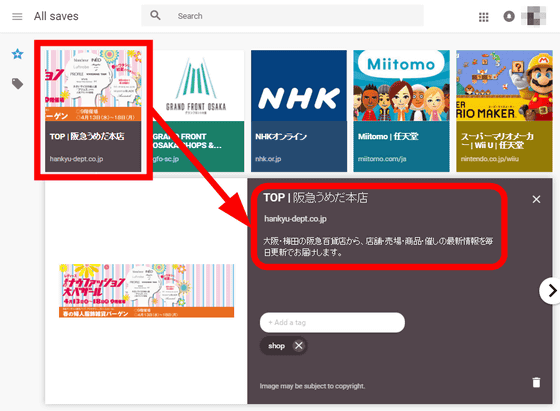Click miitomo.com/ja domain text
Image resolution: width=560 pixels, height=411 pixels.
click(x=382, y=159)
